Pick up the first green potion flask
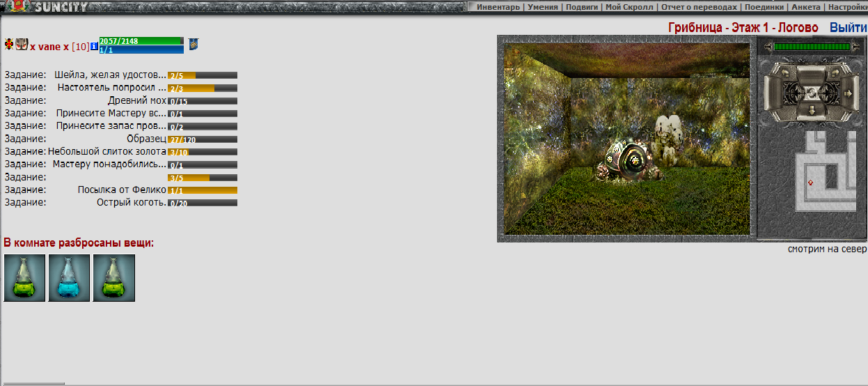Image resolution: width=868 pixels, height=386 pixels. 25,278
